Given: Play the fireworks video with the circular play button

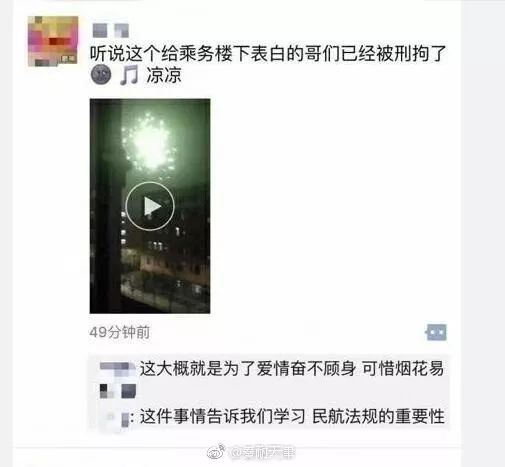Looking at the screenshot, I should tap(150, 206).
